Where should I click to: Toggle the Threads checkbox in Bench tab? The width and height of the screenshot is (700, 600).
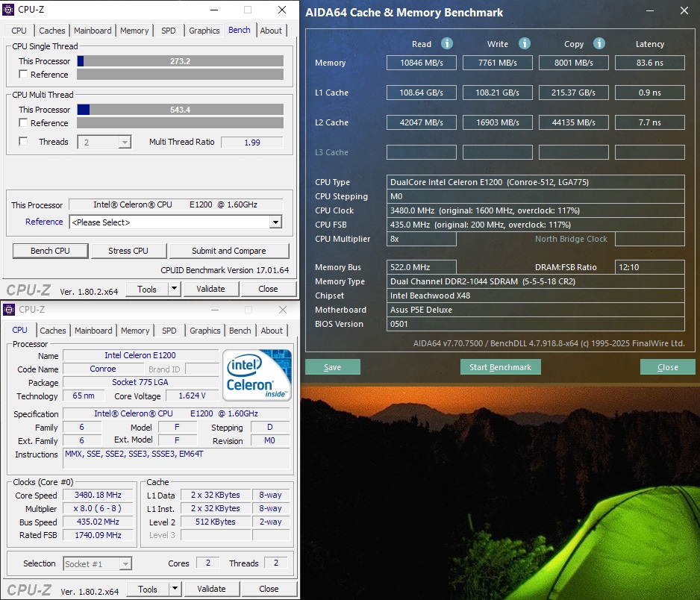pyautogui.click(x=23, y=142)
